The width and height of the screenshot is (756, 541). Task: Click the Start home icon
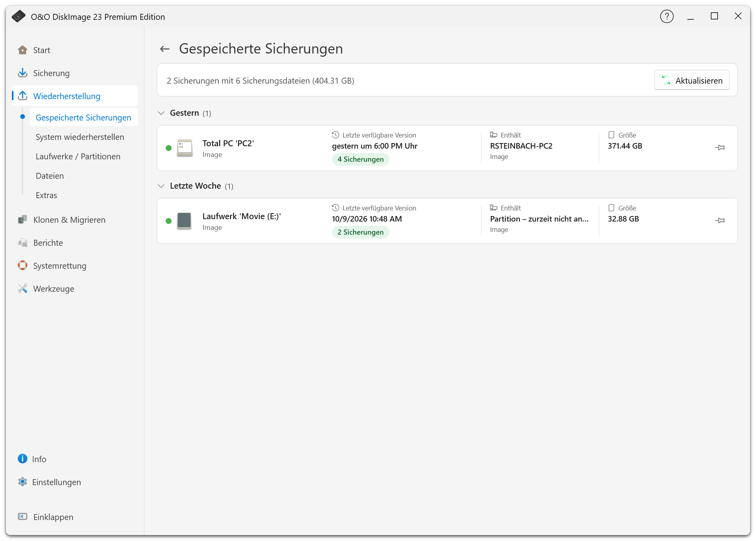point(23,50)
